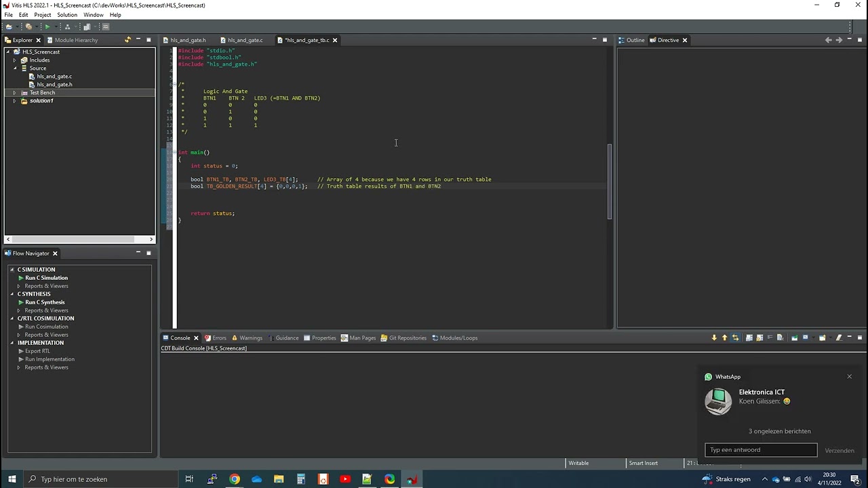
Task: Click the Link with Editor sync icon in Explorer
Action: [127, 40]
